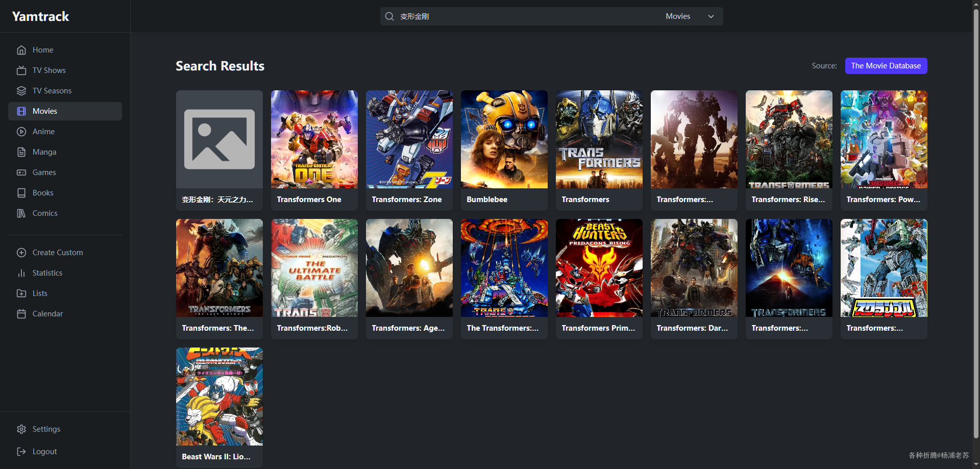Click the Movies label in sidebar
980x469 pixels.
[45, 111]
